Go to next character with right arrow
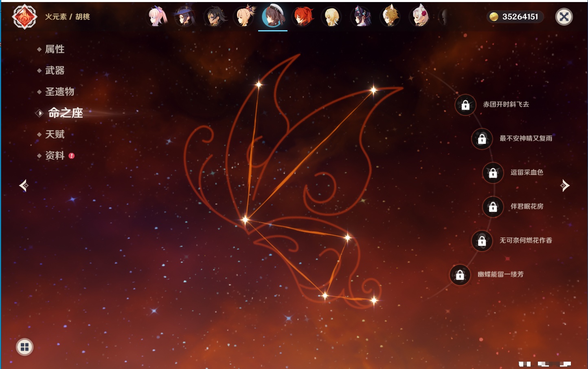The width and height of the screenshot is (588, 369). pyautogui.click(x=564, y=186)
